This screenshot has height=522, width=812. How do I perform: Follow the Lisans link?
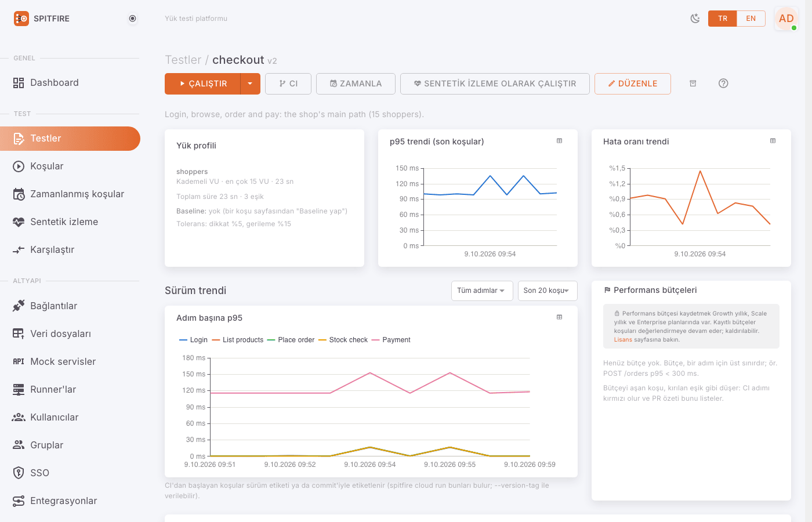[x=623, y=340]
